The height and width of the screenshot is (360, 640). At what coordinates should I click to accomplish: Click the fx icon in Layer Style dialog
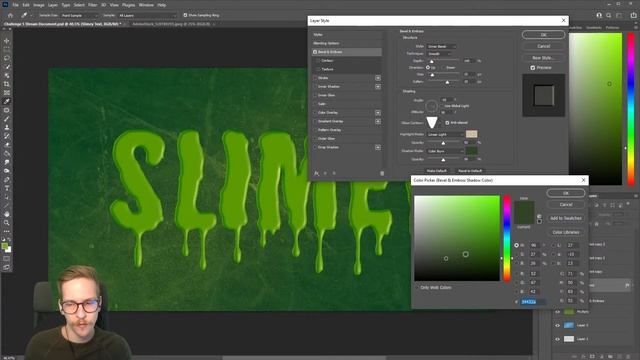tap(316, 173)
